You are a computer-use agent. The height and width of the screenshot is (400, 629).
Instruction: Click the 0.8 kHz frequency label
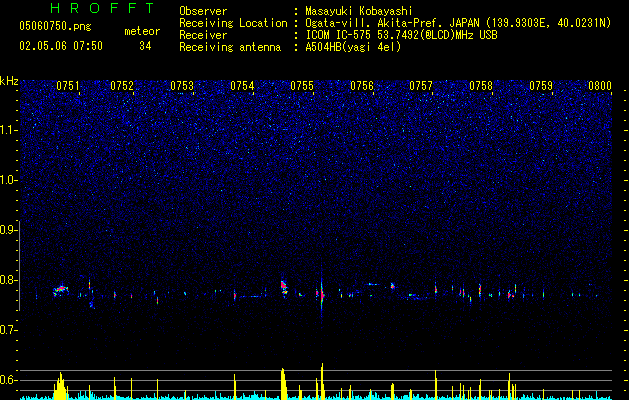pos(8,280)
